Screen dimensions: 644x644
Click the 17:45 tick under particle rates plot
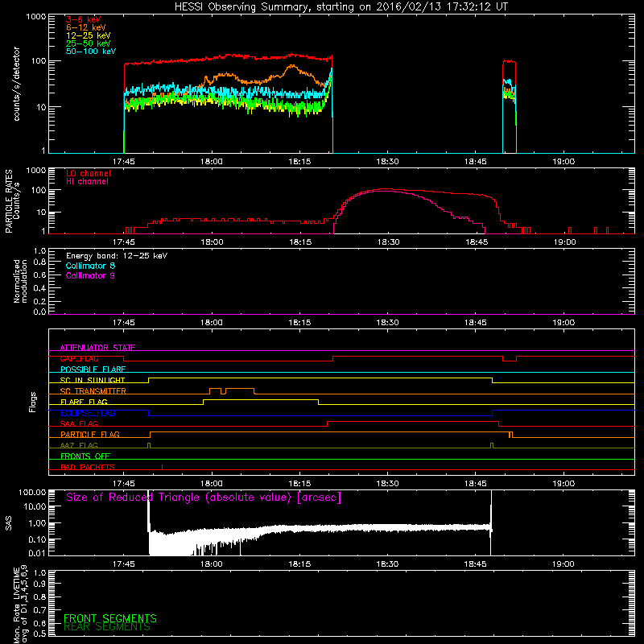(124, 242)
